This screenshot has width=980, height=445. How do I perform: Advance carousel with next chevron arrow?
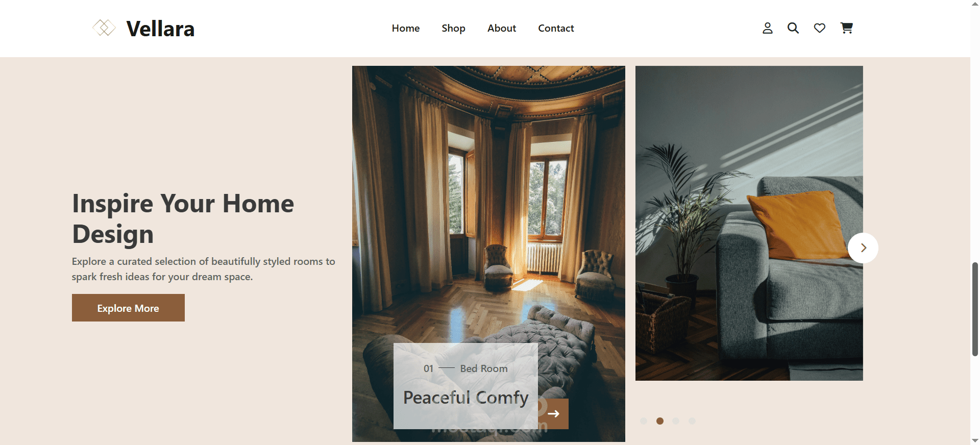(x=863, y=248)
